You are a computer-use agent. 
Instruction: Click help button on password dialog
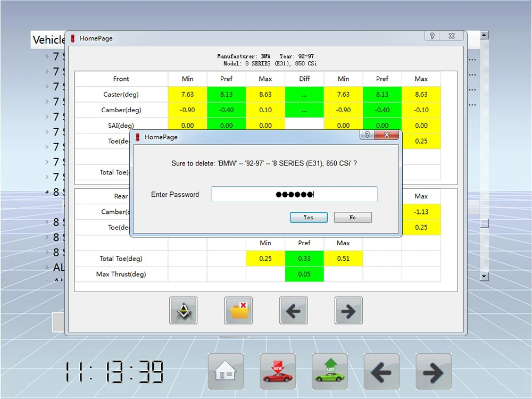coord(367,136)
